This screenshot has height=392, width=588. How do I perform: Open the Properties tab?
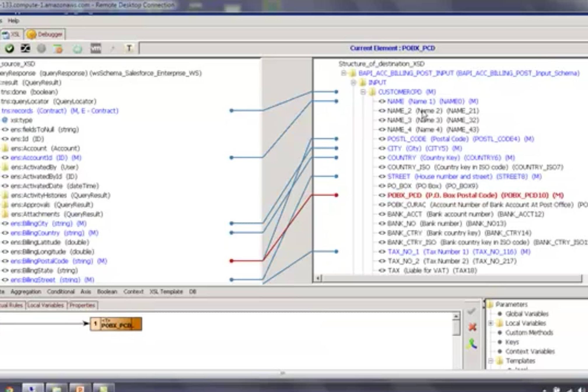82,305
